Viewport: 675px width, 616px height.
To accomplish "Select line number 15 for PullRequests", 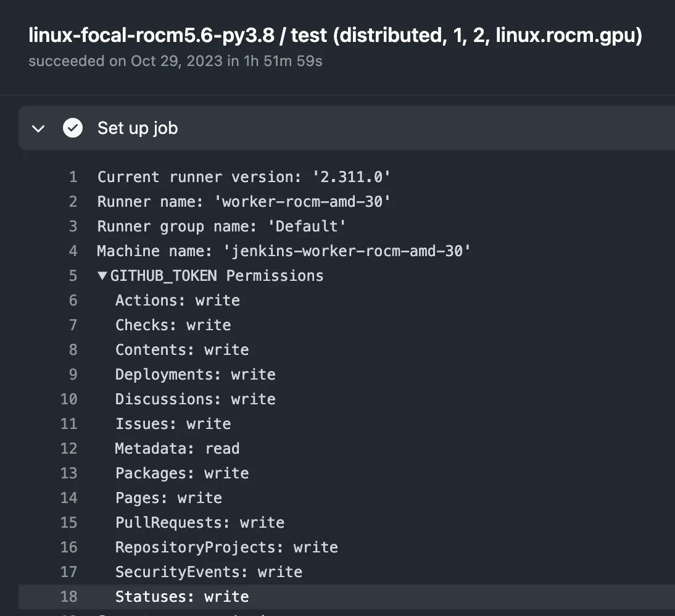I will [x=69, y=523].
